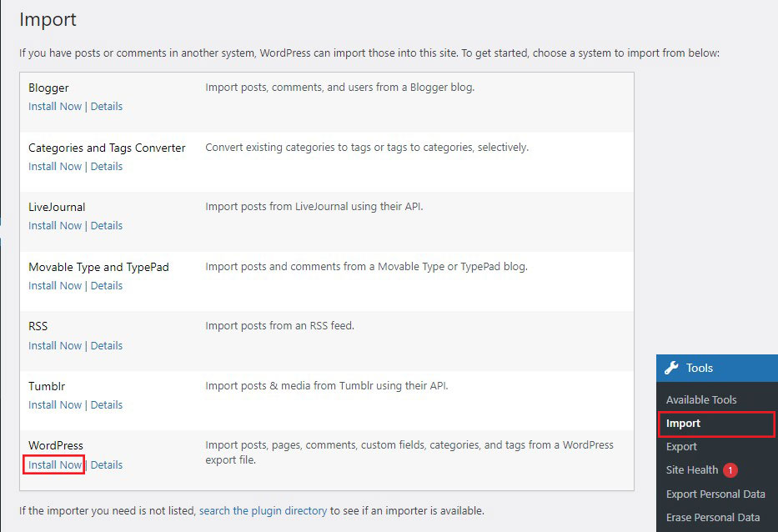778x532 pixels.
Task: Install the Tumblr importer
Action: pyautogui.click(x=55, y=405)
